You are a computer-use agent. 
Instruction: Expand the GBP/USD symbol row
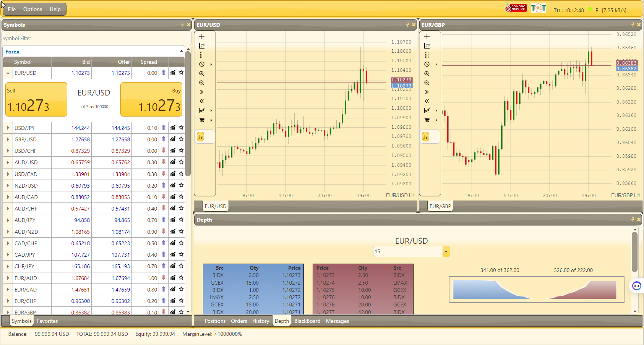tap(8, 139)
